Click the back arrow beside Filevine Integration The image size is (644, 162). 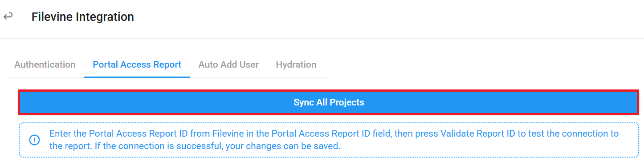pyautogui.click(x=8, y=17)
